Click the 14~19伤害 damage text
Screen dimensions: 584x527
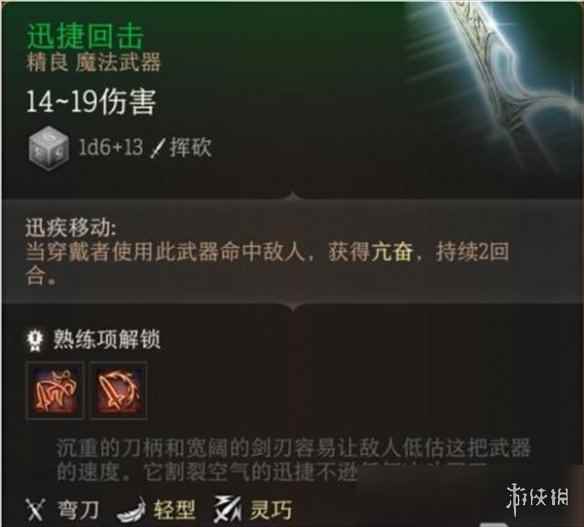pyautogui.click(x=91, y=101)
